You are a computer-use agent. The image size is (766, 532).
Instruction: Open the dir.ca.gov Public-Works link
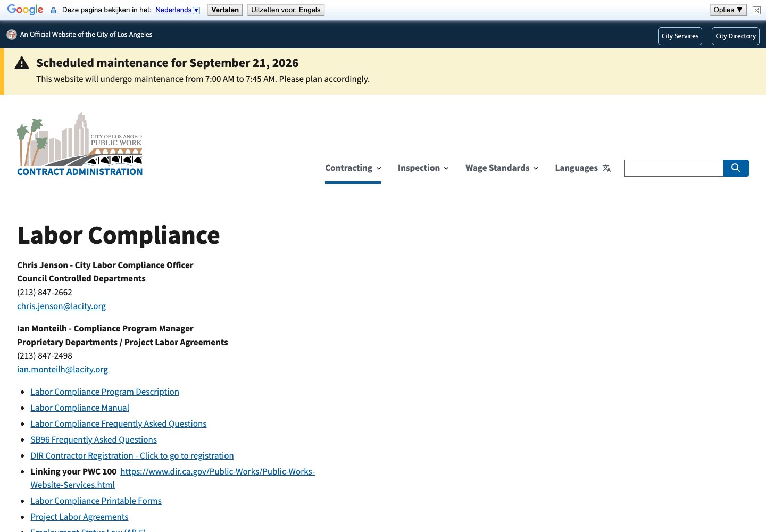pyautogui.click(x=218, y=471)
